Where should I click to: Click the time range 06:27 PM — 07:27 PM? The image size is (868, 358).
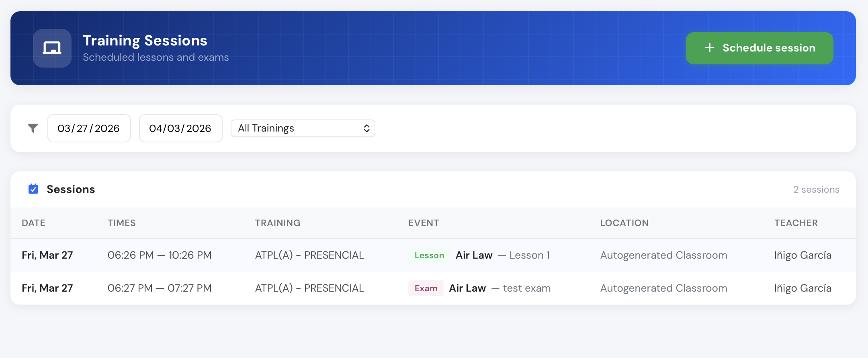pyautogui.click(x=160, y=288)
